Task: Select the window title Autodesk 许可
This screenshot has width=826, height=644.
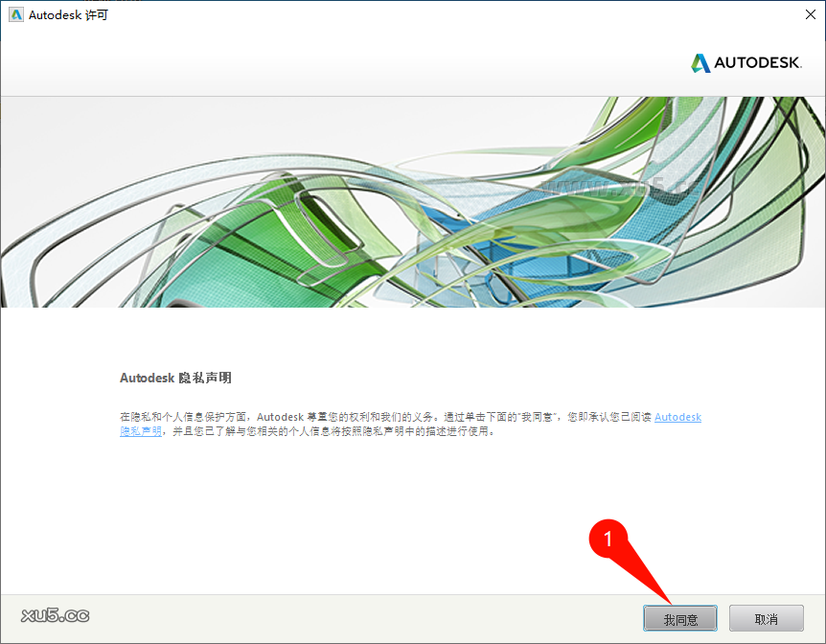Action: (x=67, y=14)
